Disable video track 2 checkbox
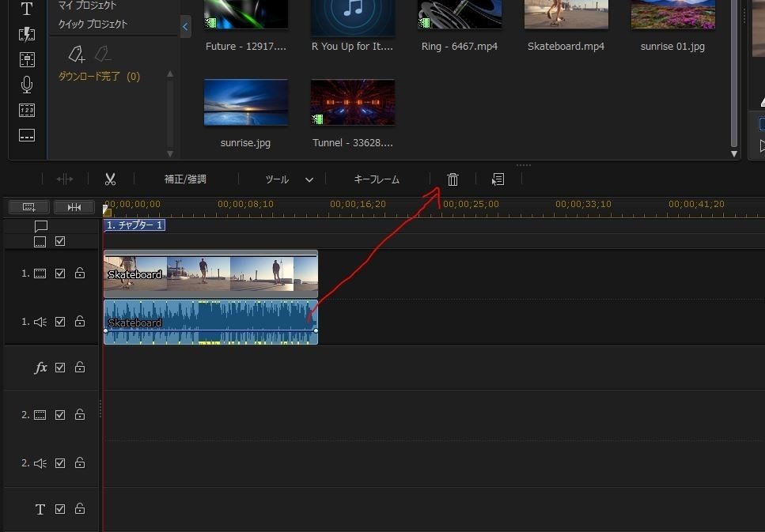Image resolution: width=765 pixels, height=532 pixels. [60, 414]
